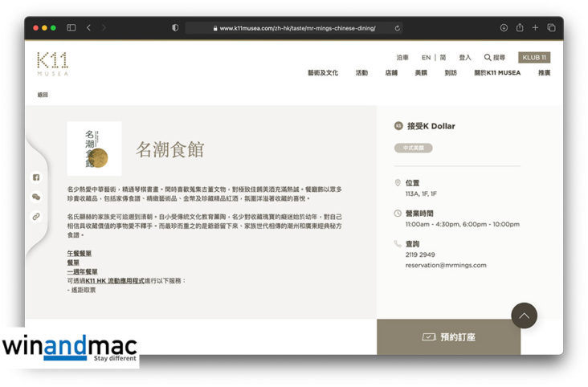The image size is (588, 387).
Task: Share page via Facebook icon
Action: (36, 177)
